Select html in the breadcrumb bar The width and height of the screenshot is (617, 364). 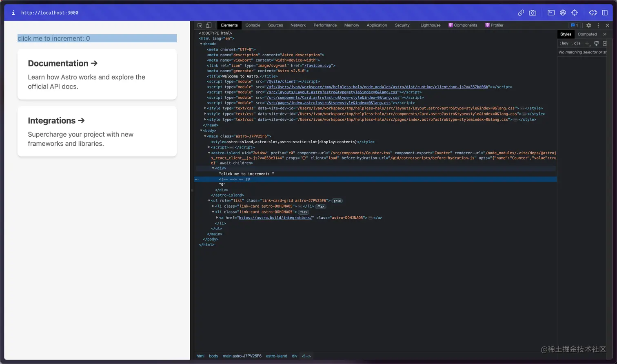(x=200, y=356)
